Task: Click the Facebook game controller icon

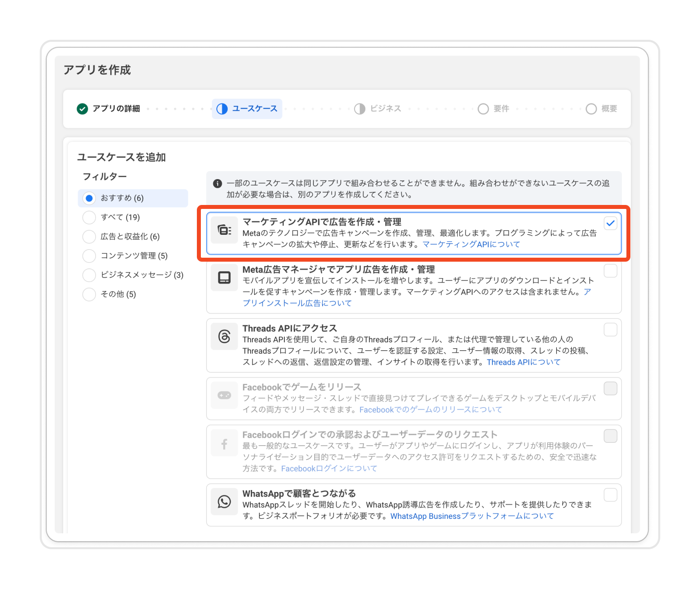Action: (224, 395)
